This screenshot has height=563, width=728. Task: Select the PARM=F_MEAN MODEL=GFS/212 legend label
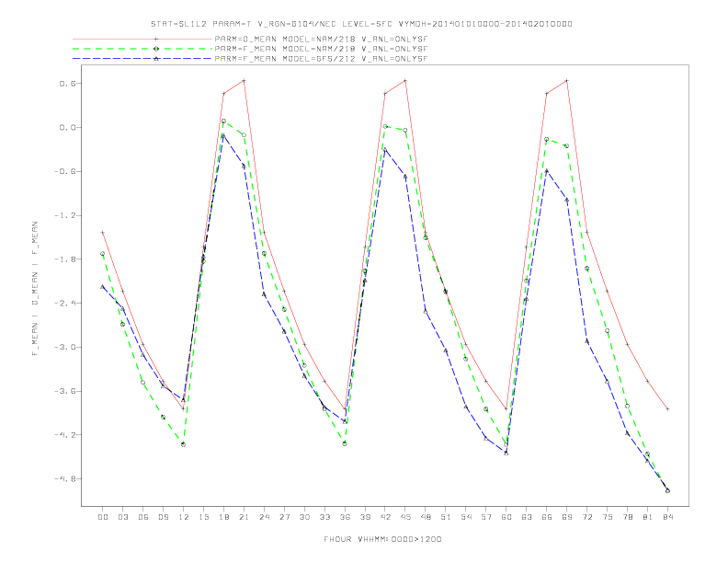tap(321, 59)
